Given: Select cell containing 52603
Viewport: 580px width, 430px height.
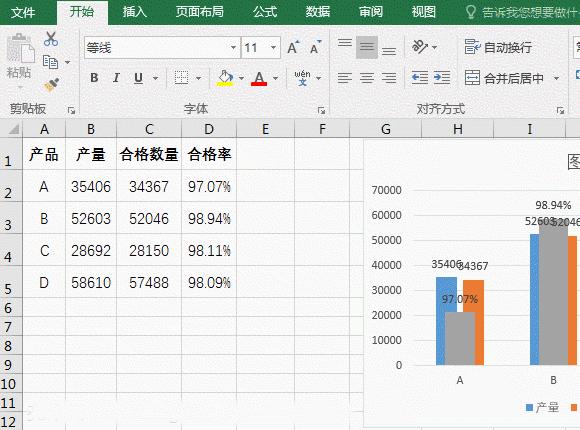Looking at the screenshot, I should coord(91,218).
